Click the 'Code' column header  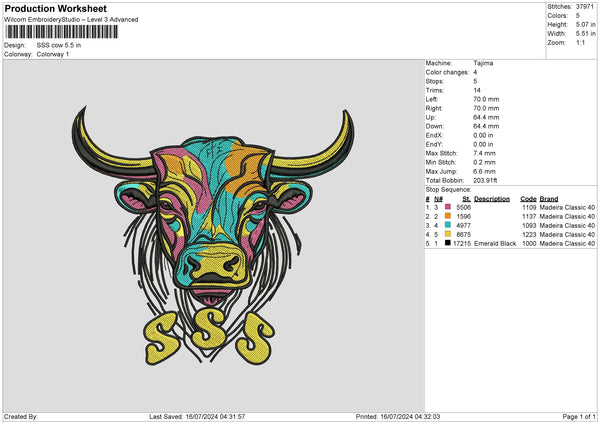(528, 199)
